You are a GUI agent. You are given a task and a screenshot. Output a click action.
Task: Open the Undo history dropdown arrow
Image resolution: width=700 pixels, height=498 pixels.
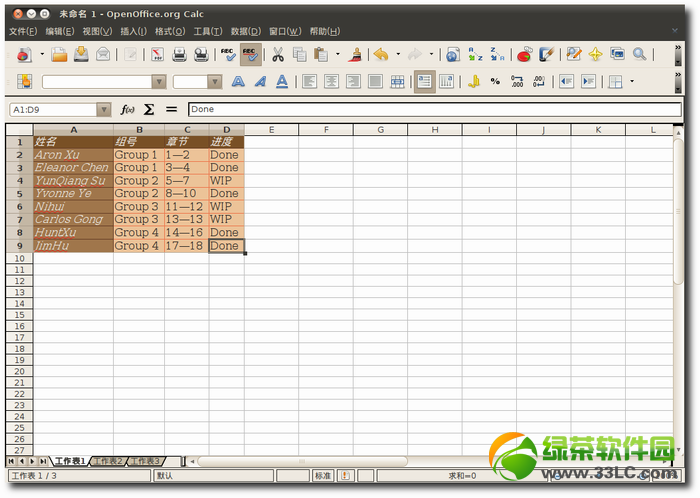[x=398, y=54]
